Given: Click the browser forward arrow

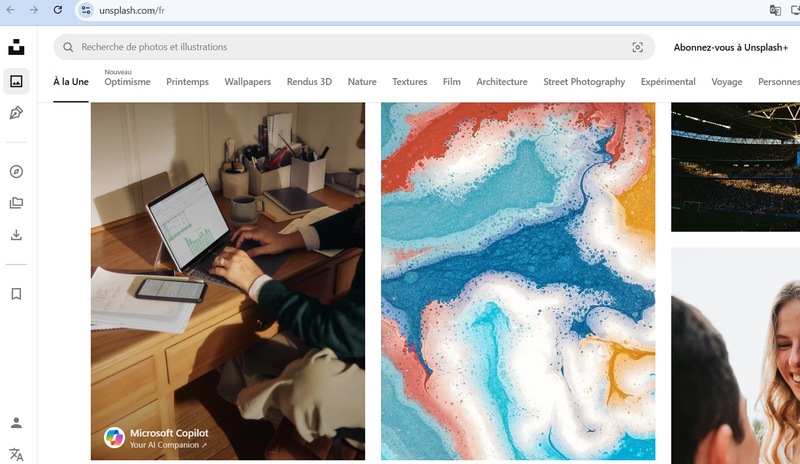Looking at the screenshot, I should pyautogui.click(x=34, y=10).
